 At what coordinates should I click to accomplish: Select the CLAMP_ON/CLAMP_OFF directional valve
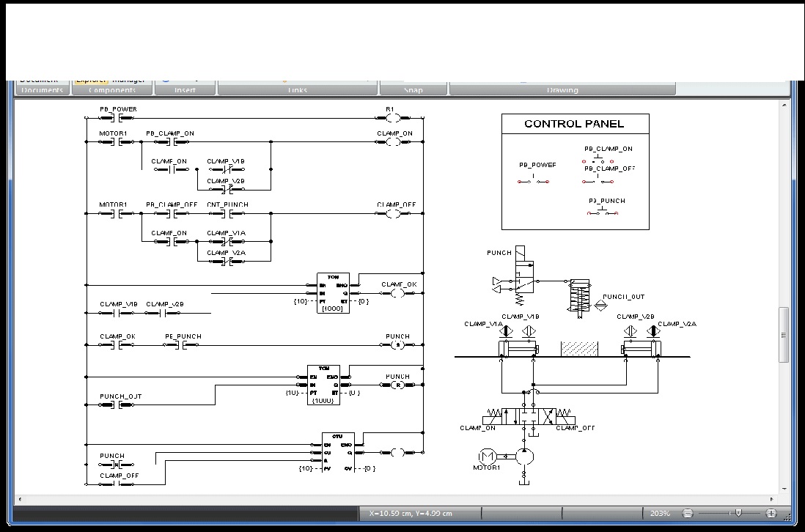point(529,416)
